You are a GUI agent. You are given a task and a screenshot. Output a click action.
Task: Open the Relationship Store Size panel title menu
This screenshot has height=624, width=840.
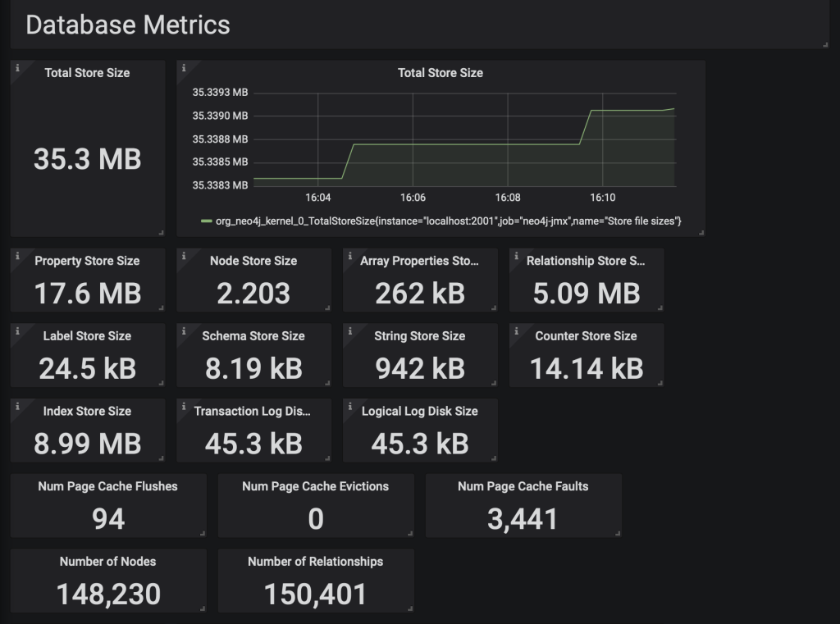[x=586, y=261]
